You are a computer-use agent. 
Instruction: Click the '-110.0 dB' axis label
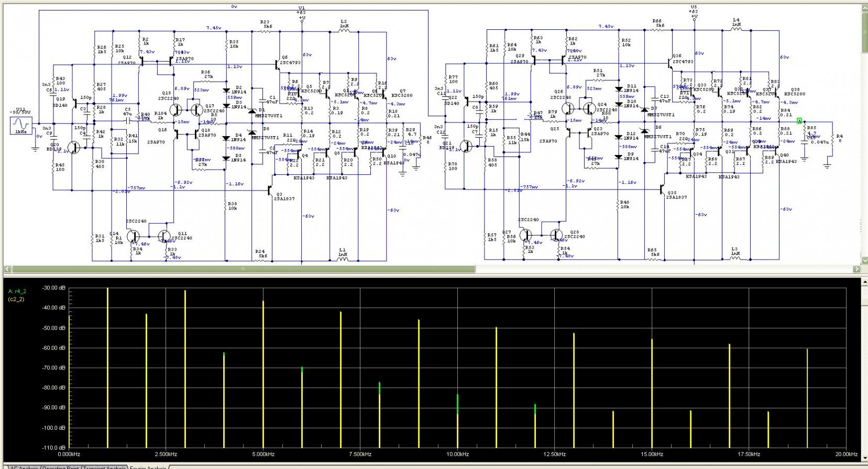point(53,448)
